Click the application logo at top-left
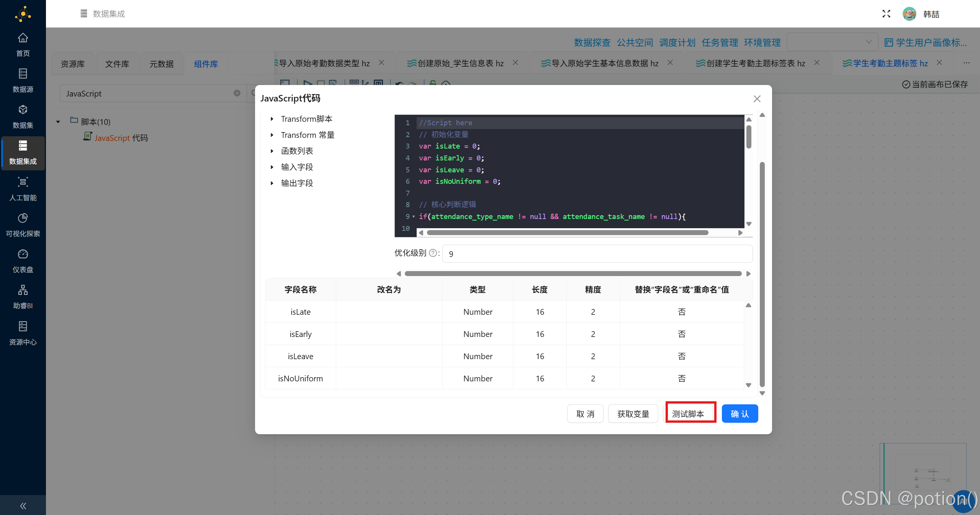The height and width of the screenshot is (515, 980). 23,14
